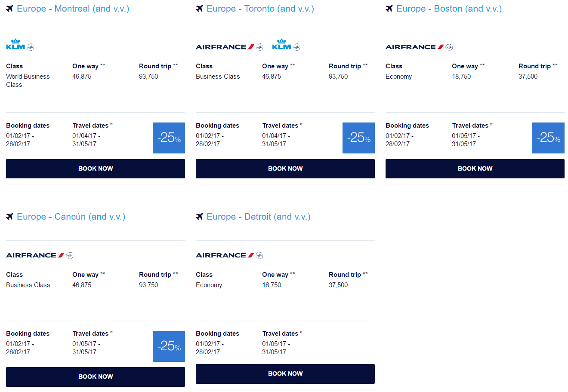Image resolution: width=568 pixels, height=392 pixels.
Task: Open the Europe - Boston (and v.v.) link
Action: coord(449,9)
